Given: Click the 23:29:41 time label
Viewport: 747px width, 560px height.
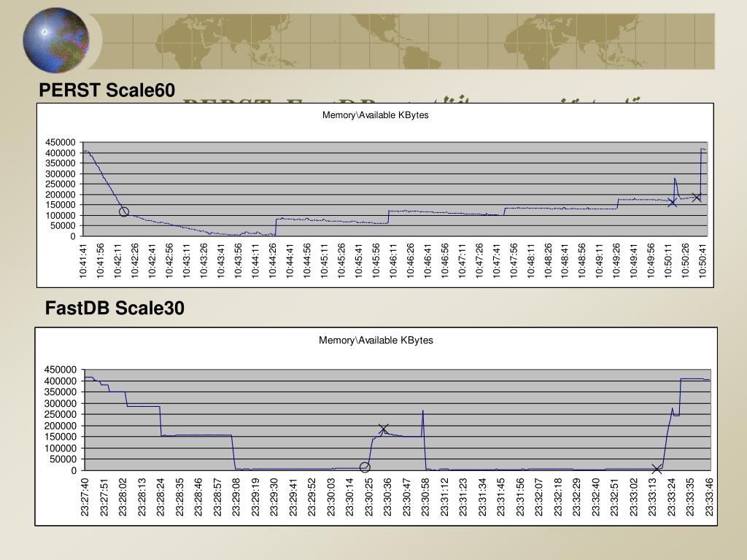Looking at the screenshot, I should [x=293, y=497].
